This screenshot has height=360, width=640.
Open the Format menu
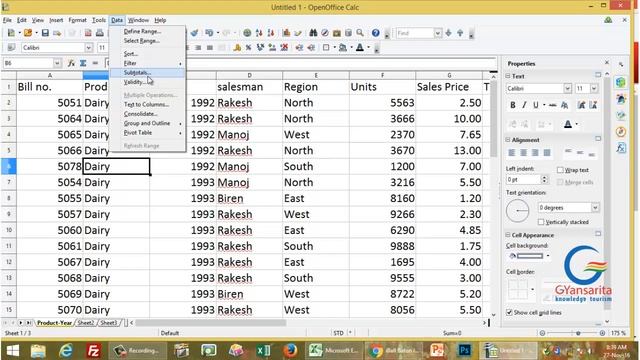pyautogui.click(x=77, y=20)
